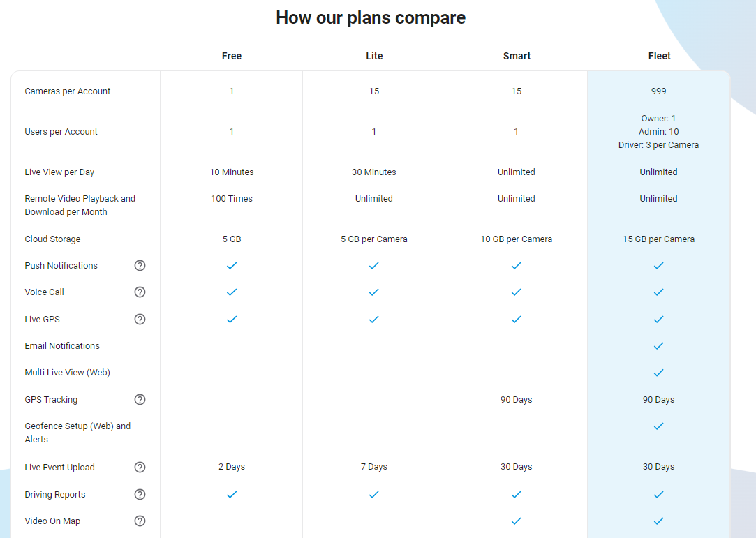The height and width of the screenshot is (538, 756).
Task: Open Driving Reports help icon
Action: (140, 495)
